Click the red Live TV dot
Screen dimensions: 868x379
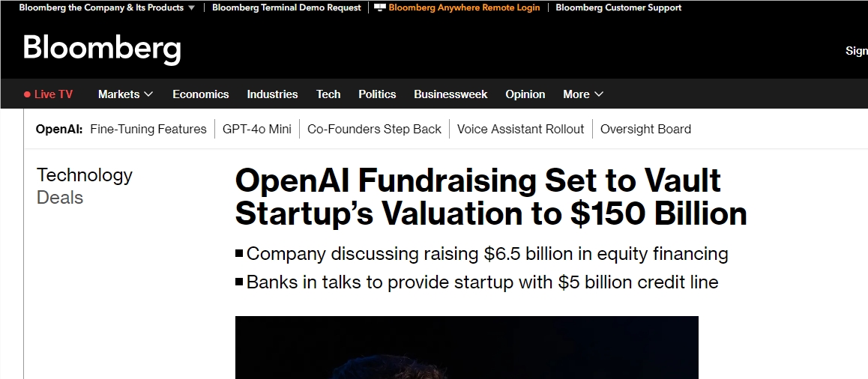coord(27,94)
